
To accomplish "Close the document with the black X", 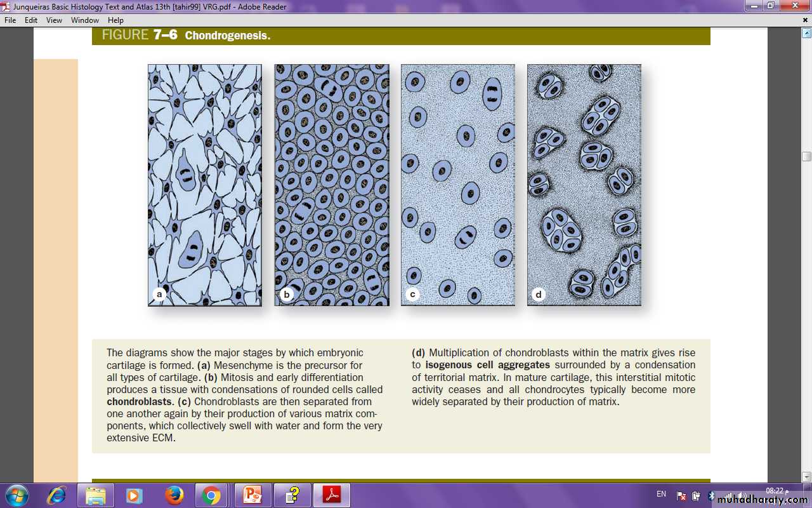I will (806, 20).
